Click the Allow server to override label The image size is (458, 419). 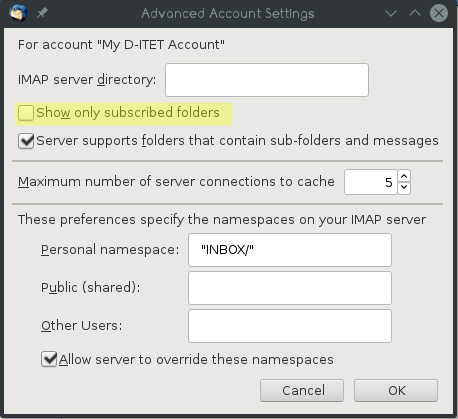click(196, 360)
